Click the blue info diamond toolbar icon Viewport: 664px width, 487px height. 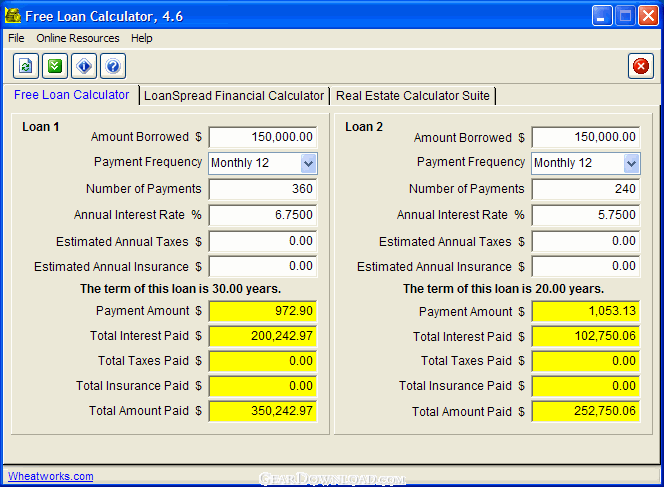(84, 67)
